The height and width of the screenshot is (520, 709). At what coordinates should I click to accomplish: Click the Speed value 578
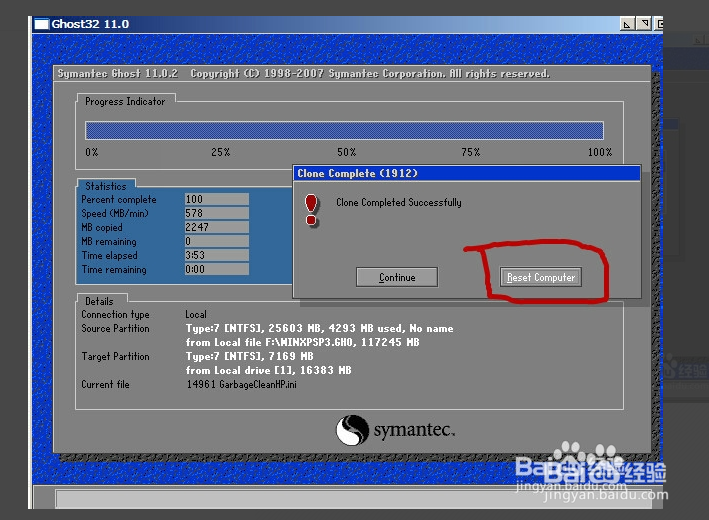click(217, 213)
